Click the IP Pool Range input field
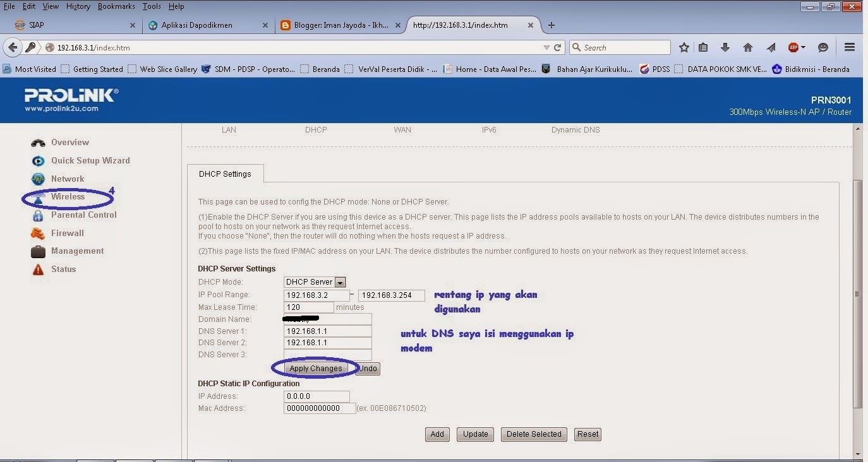The height and width of the screenshot is (462, 868). pos(316,295)
